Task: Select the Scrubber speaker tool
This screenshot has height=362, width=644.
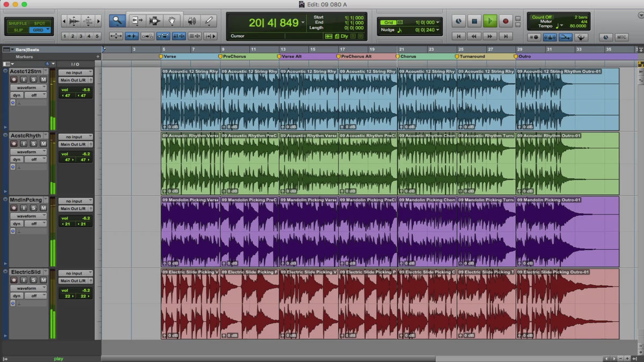Action: (192, 21)
